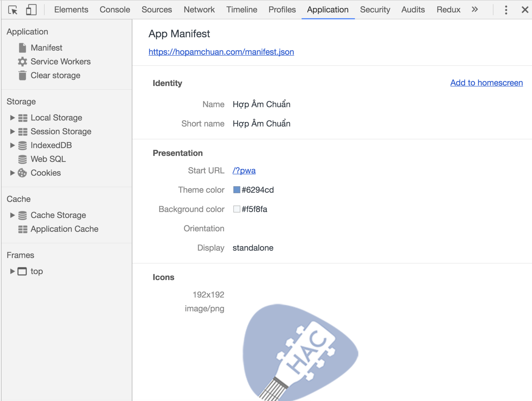Screen dimensions: 532x401
Task: Click the Session Storage grid icon
Action: (x=23, y=132)
